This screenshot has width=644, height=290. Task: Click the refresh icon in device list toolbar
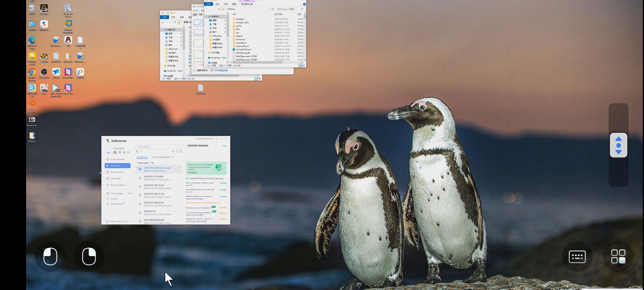click(x=177, y=151)
